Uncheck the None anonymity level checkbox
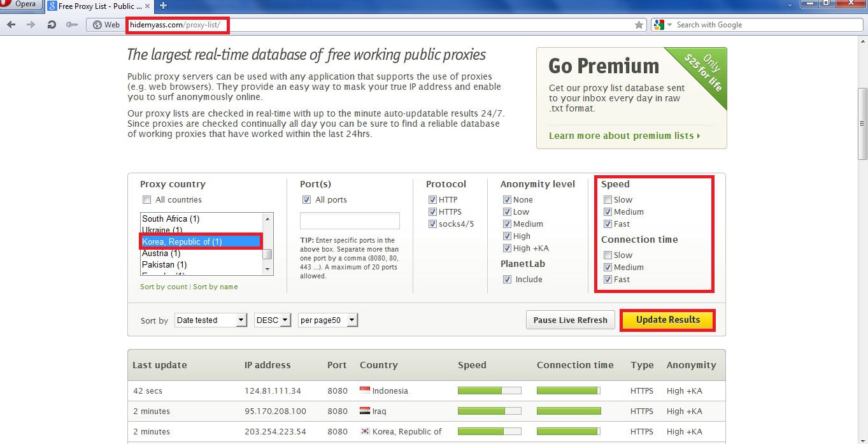 (x=508, y=200)
